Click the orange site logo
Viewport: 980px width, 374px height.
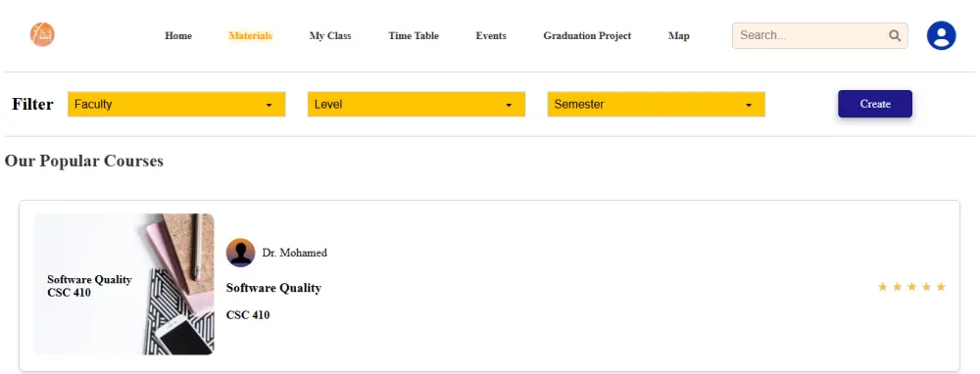pyautogui.click(x=42, y=34)
